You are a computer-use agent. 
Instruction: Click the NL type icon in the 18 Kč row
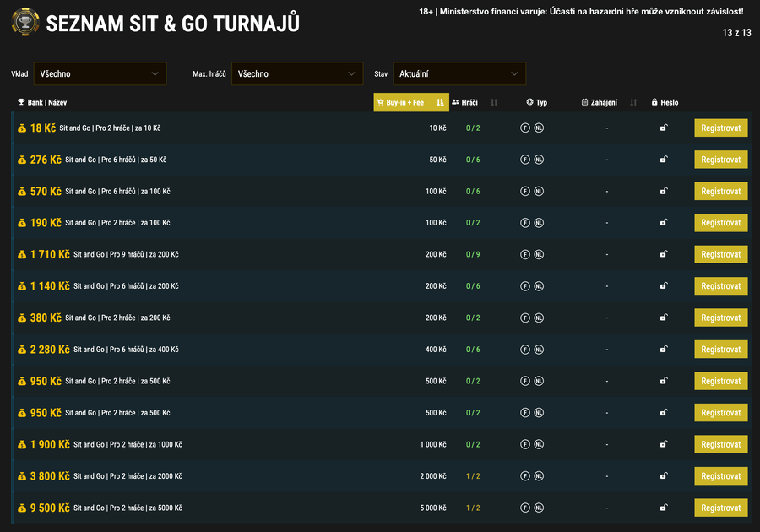pos(539,128)
